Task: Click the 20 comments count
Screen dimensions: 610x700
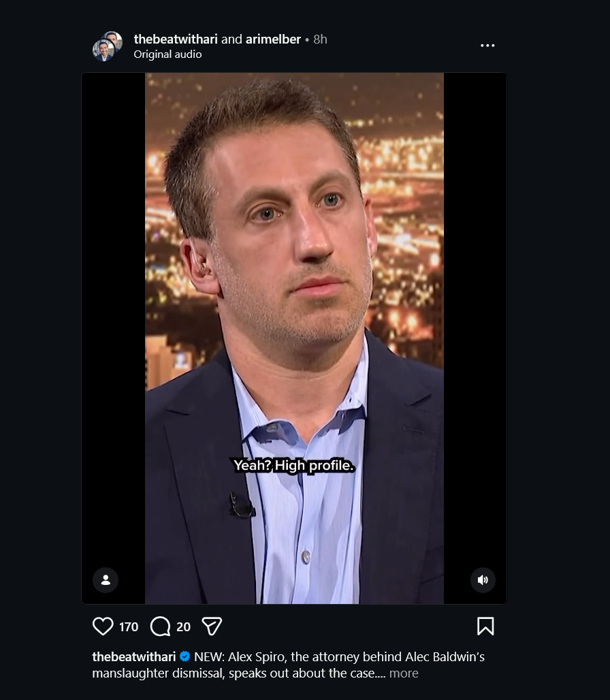Action: tap(184, 627)
